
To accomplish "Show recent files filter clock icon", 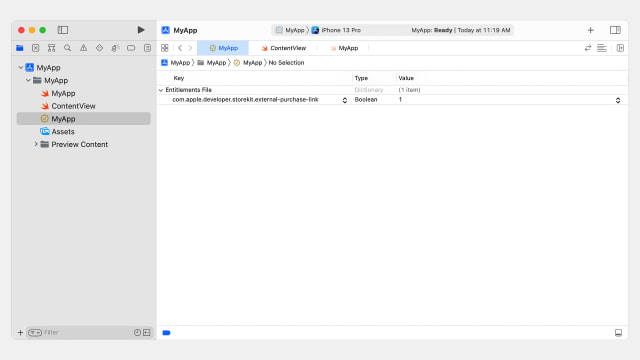I will 137,333.
